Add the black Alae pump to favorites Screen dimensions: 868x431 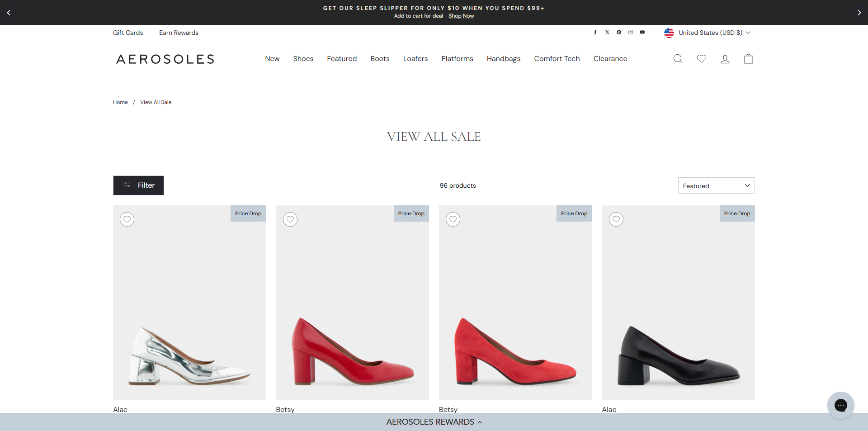tap(616, 219)
